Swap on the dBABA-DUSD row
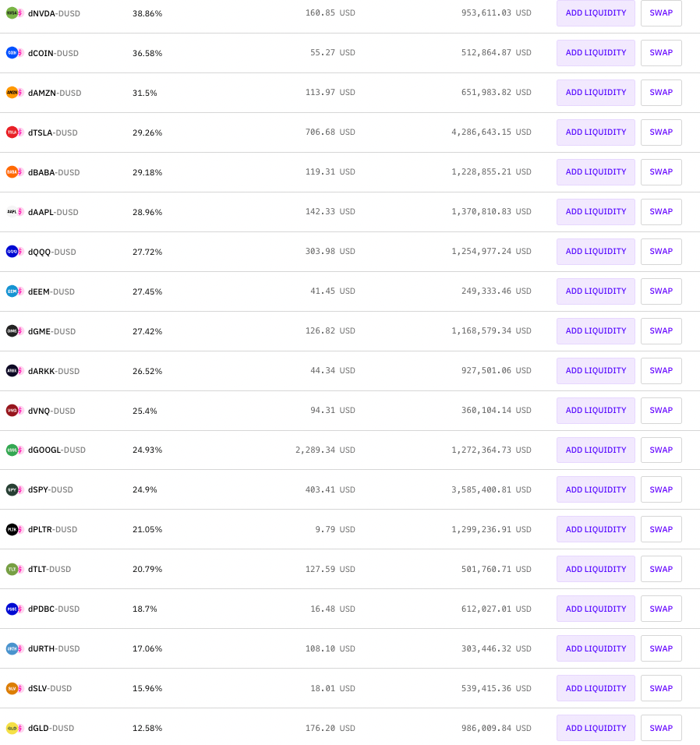This screenshot has height=745, width=700. [661, 172]
